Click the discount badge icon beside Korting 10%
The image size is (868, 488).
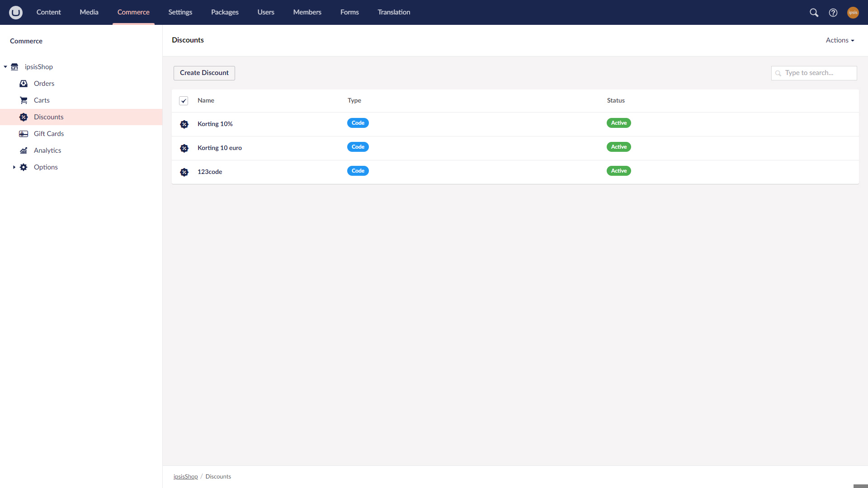[184, 124]
